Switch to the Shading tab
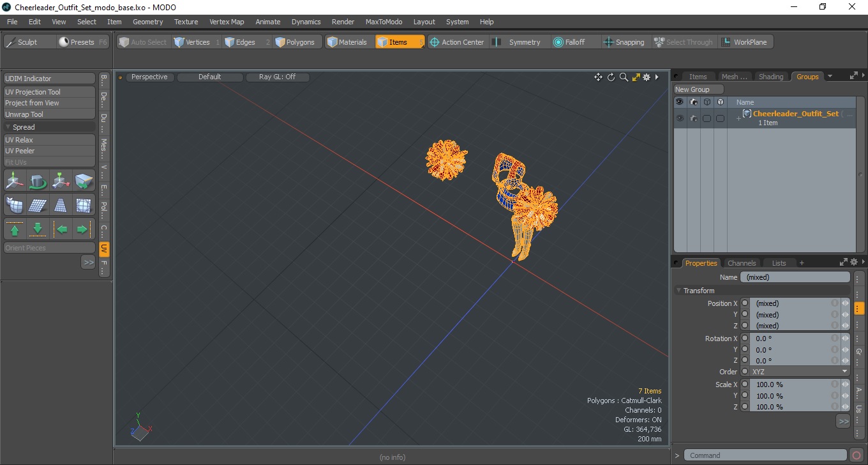 771,77
